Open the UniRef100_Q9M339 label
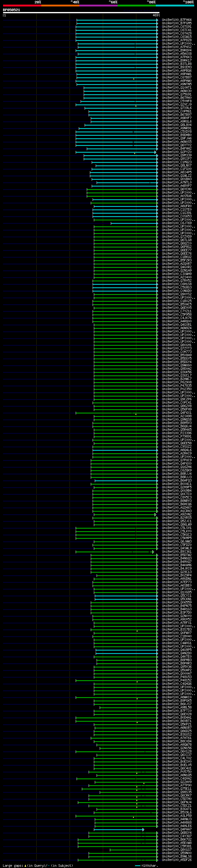Viewport: 197px width, 868px height. [176, 155]
